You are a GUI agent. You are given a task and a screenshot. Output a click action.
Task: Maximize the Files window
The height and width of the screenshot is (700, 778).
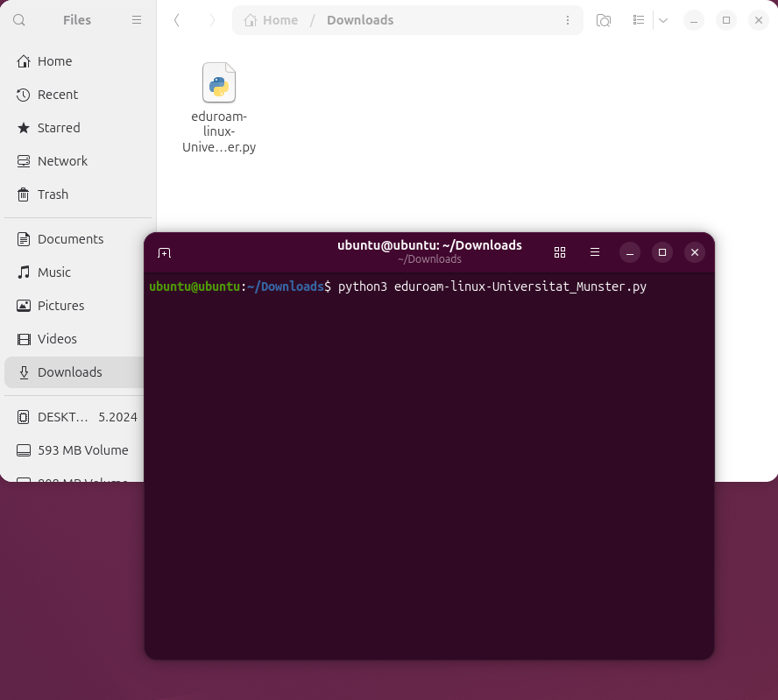(x=726, y=20)
